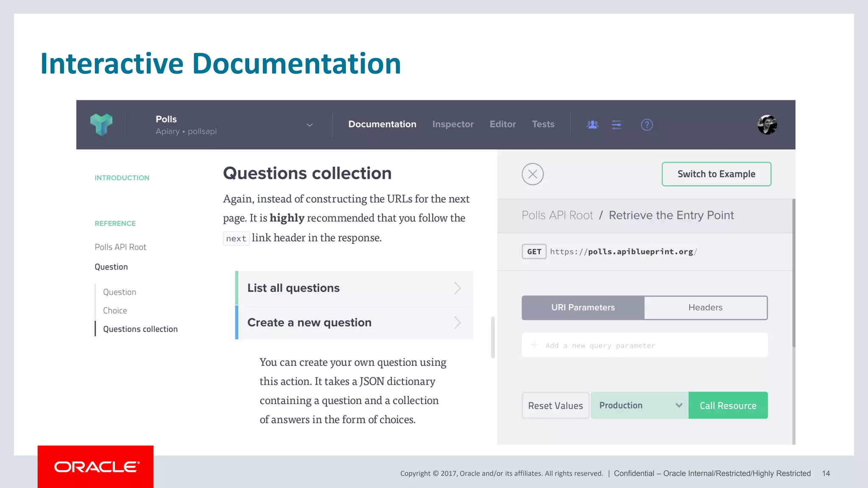Switch to URI Parameters toggle
The height and width of the screenshot is (488, 868).
click(x=583, y=308)
